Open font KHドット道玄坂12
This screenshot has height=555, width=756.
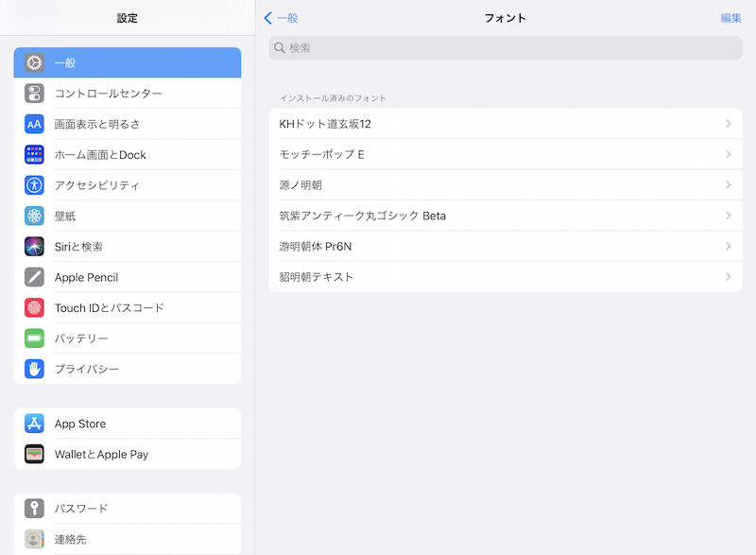(506, 124)
